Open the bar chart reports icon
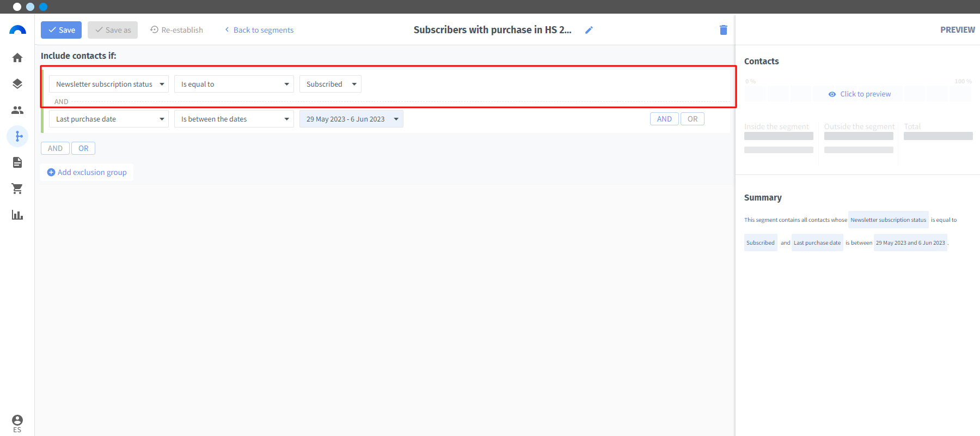 [x=17, y=215]
